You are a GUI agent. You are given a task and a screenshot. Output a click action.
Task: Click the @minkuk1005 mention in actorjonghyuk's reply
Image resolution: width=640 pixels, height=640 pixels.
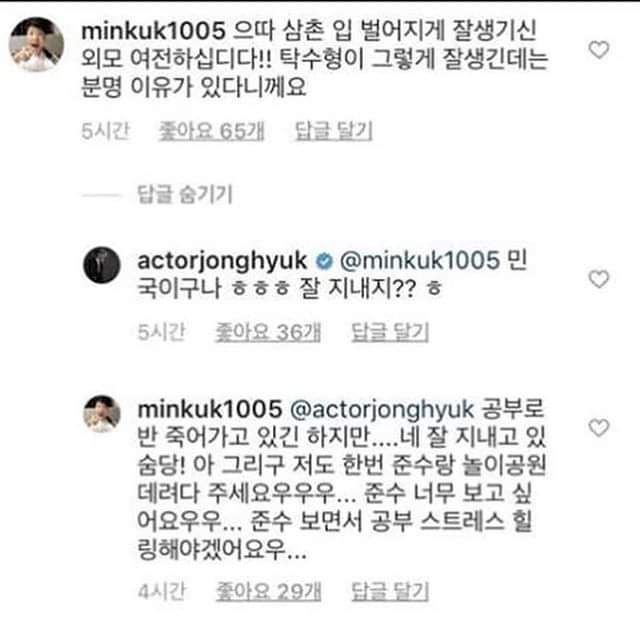pyautogui.click(x=417, y=260)
